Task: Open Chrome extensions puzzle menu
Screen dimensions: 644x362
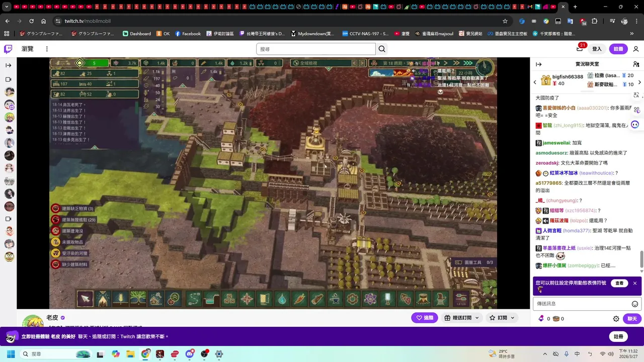Action: (595, 21)
